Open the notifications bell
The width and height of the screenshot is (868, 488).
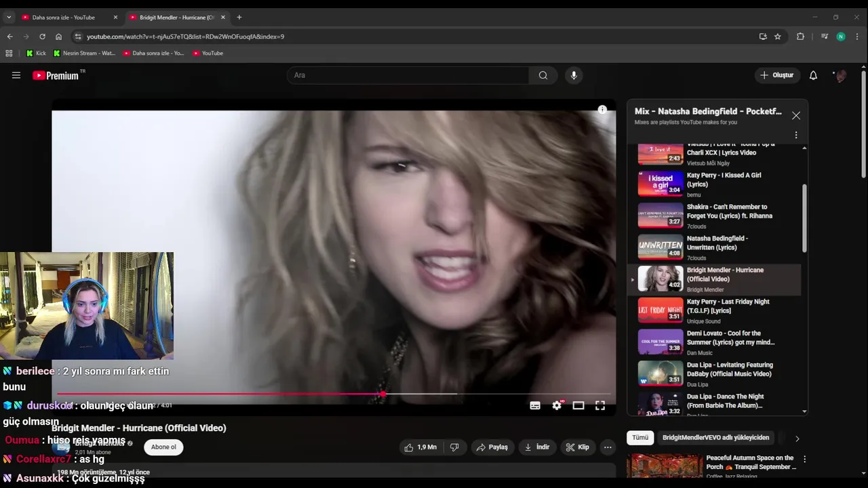coord(813,75)
